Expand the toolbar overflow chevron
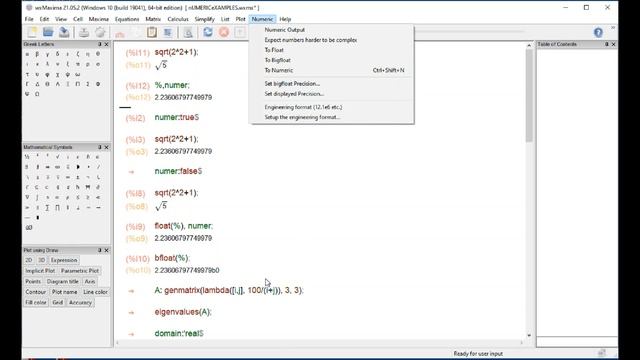This screenshot has width=640, height=360. pos(613,28)
